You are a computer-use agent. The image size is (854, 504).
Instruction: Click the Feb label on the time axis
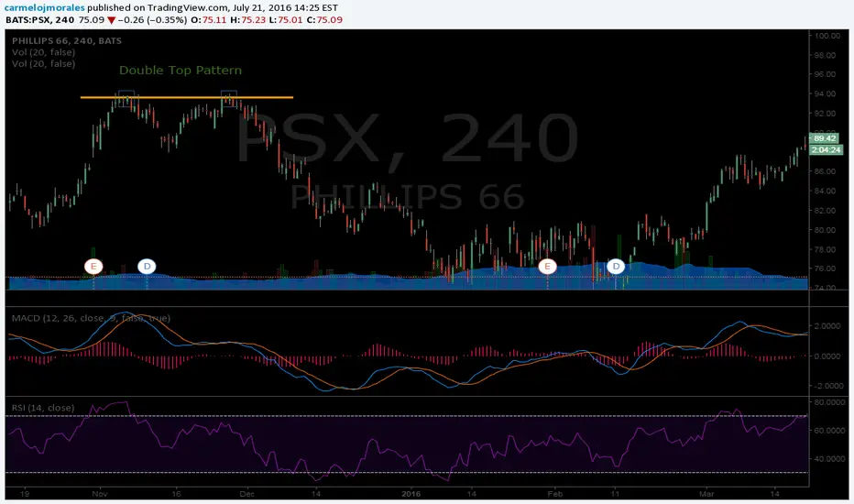(554, 494)
